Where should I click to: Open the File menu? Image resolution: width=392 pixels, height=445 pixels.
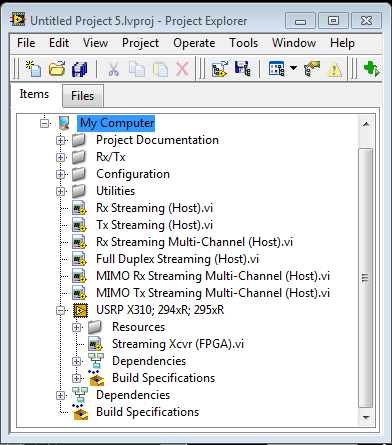[x=26, y=43]
